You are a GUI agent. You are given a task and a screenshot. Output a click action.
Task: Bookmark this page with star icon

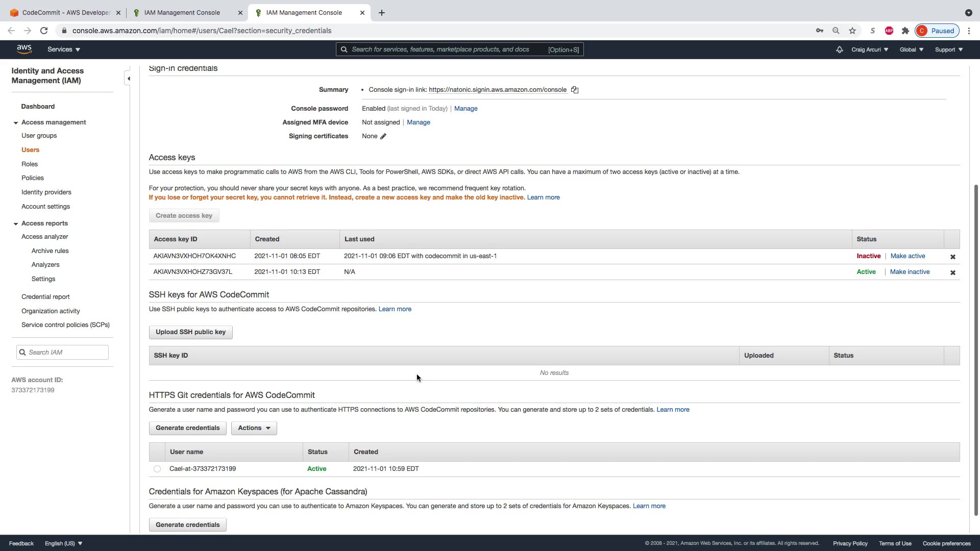pyautogui.click(x=852, y=31)
